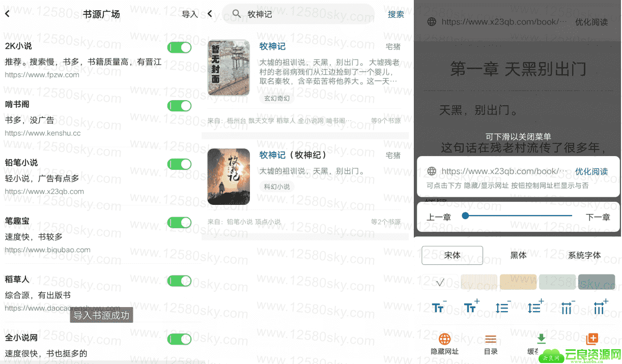
Task: Open the https://www.x23qb.com source link
Action: 44,192
